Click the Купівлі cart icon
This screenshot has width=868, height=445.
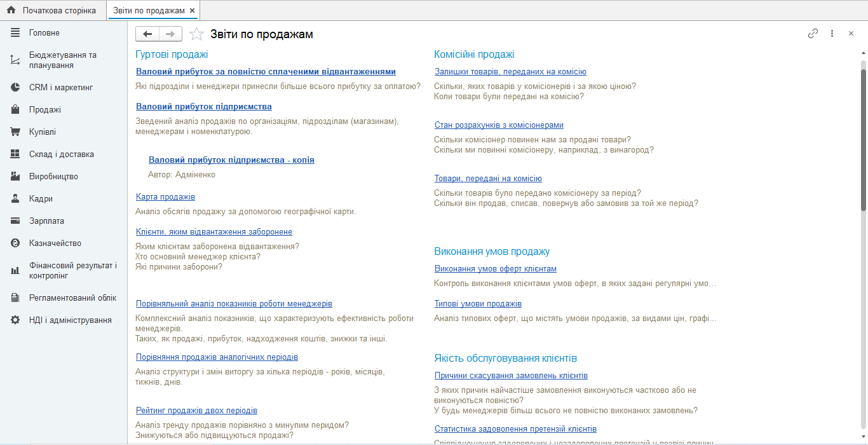pyautogui.click(x=15, y=132)
